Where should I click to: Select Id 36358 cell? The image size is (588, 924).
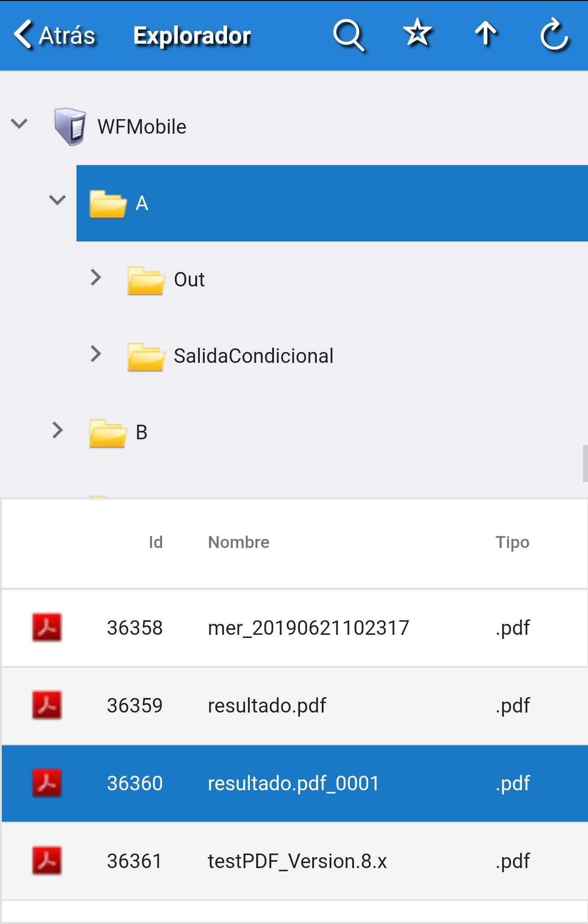[135, 628]
